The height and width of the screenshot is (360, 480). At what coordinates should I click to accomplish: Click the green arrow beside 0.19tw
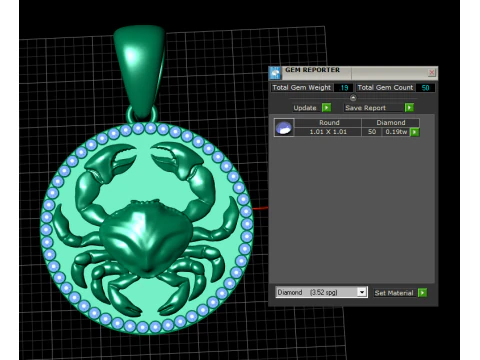(414, 132)
